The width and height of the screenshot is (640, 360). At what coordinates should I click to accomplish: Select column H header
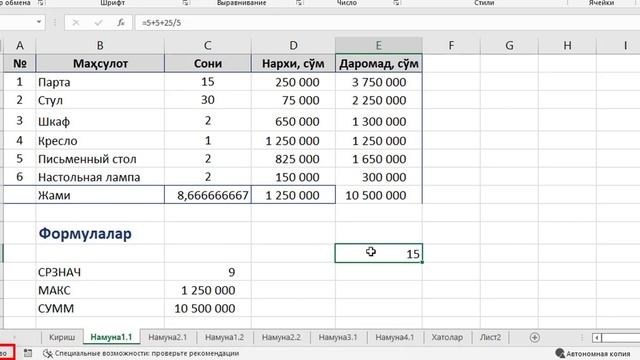point(567,45)
